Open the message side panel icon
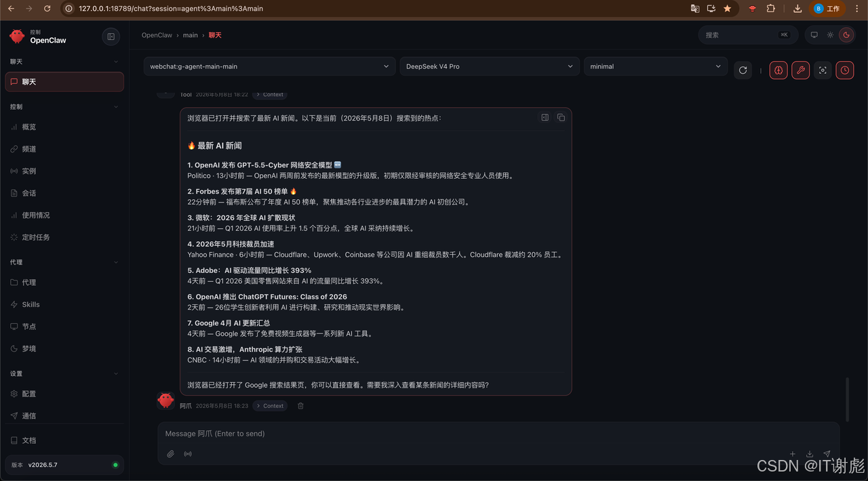This screenshot has width=868, height=481. 545,117
